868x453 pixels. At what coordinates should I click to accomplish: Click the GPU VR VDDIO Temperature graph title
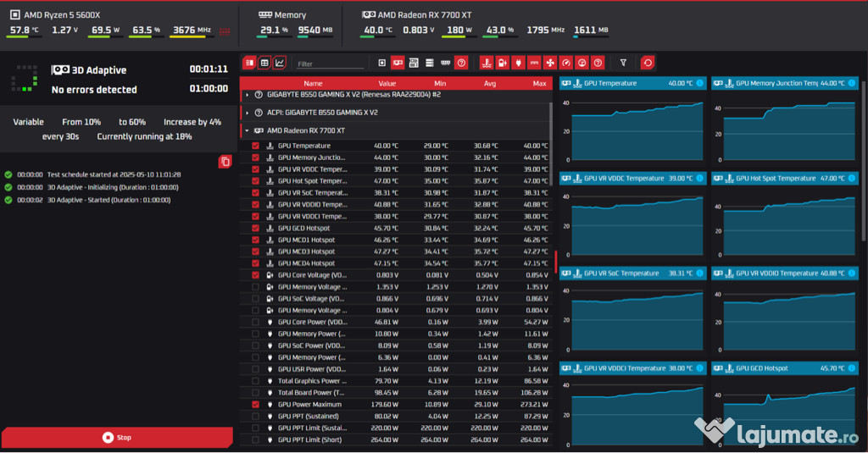pos(777,273)
